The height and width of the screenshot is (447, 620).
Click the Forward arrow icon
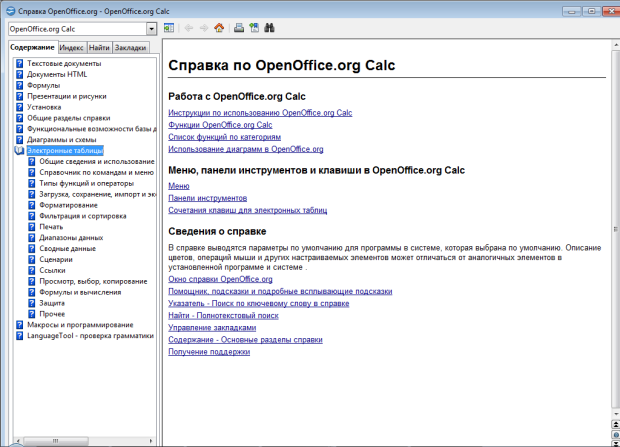(204, 28)
